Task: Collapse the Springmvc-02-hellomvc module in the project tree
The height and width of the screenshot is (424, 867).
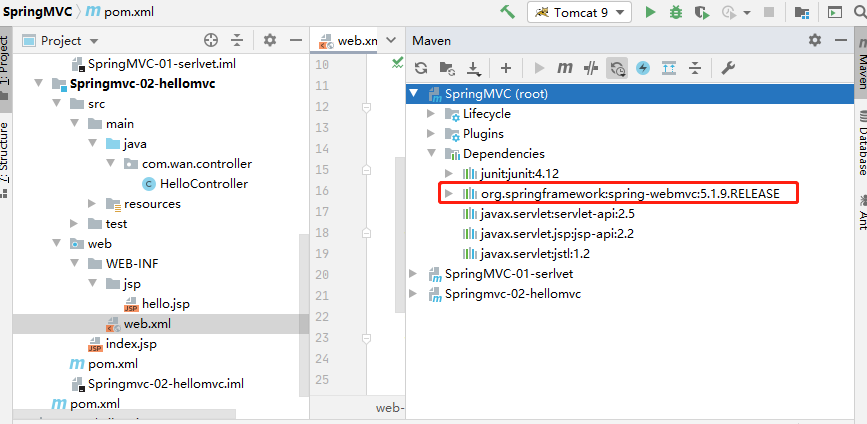Action: tap(38, 84)
